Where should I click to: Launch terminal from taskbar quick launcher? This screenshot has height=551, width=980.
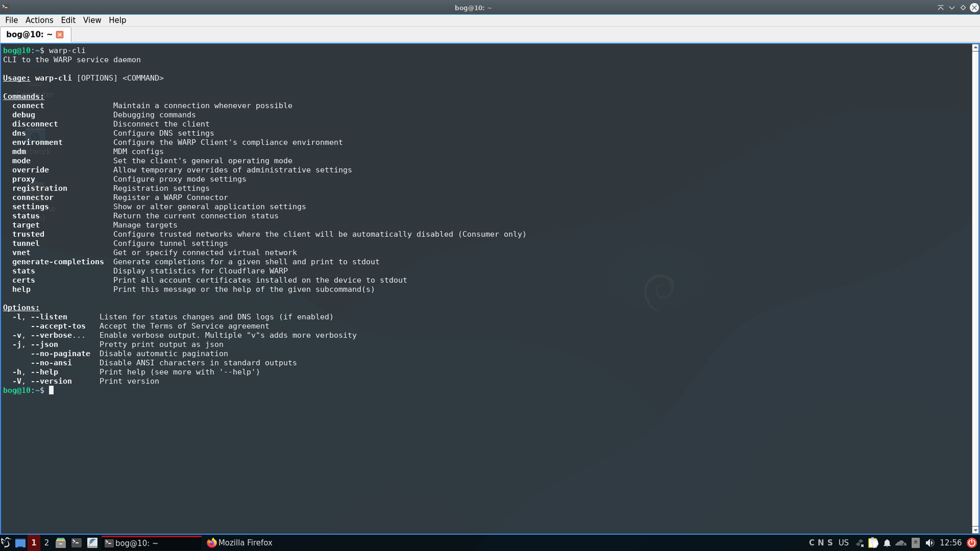(76, 543)
